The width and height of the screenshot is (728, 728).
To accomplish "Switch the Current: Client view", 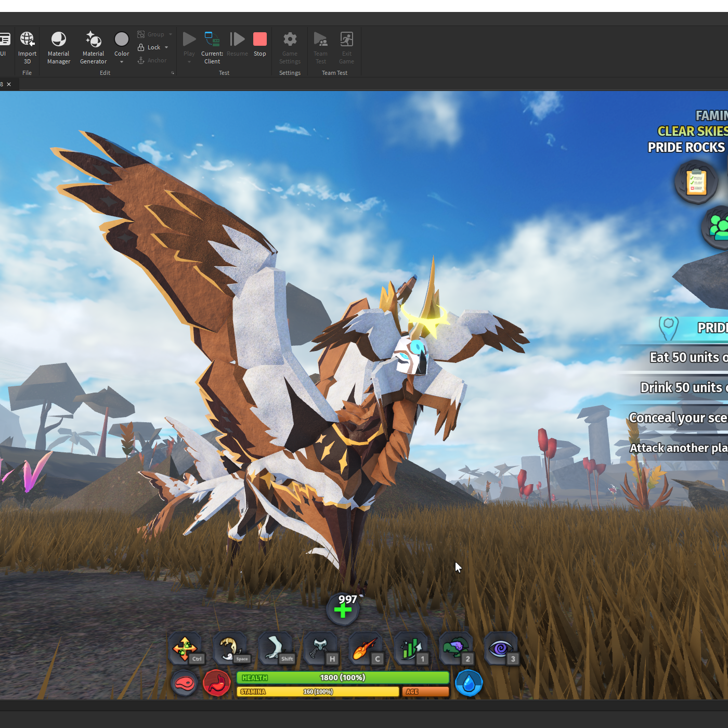I will pyautogui.click(x=212, y=47).
